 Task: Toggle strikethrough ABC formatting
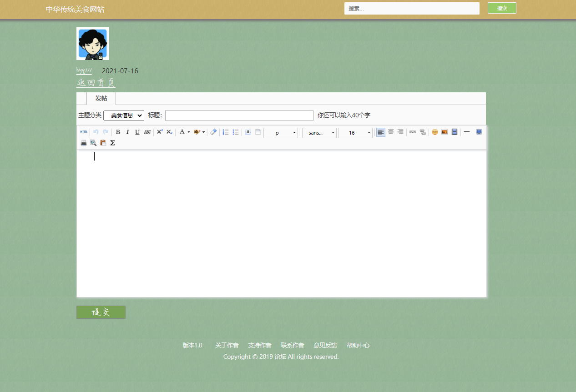(147, 132)
